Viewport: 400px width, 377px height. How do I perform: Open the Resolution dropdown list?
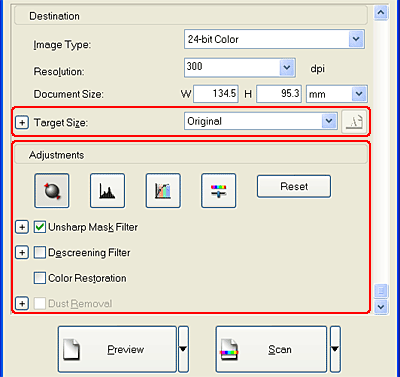[287, 68]
